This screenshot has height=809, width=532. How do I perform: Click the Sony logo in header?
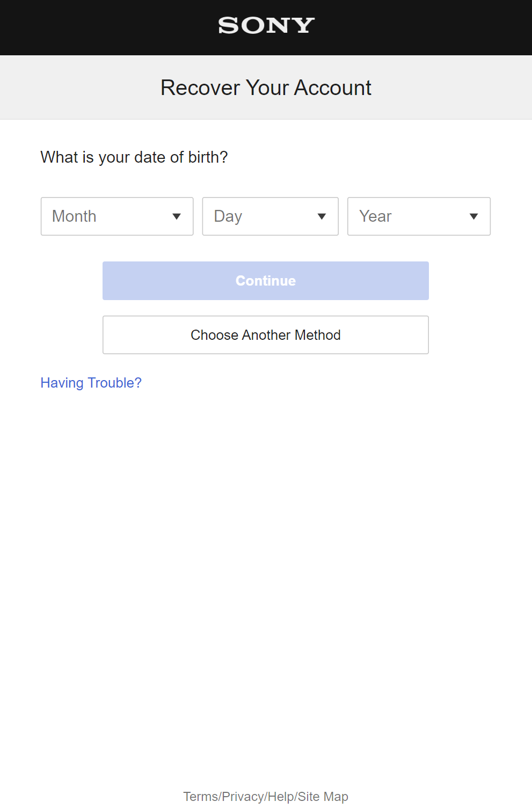coord(266,25)
